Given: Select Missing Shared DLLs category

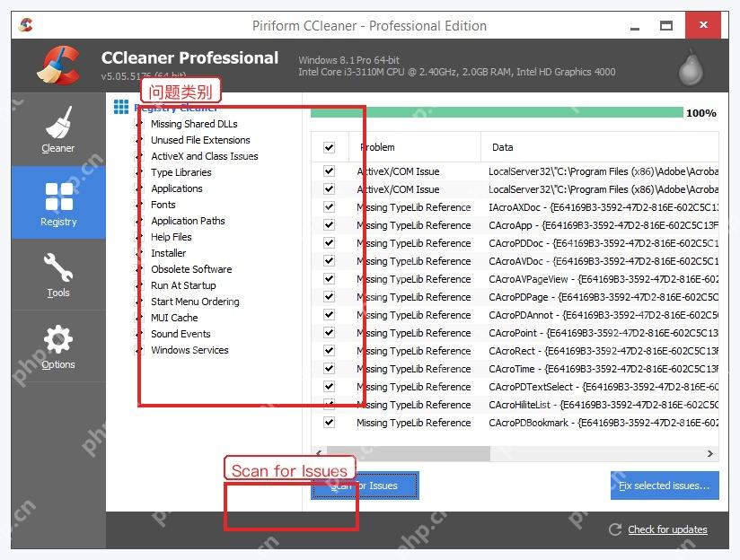Looking at the screenshot, I should (194, 124).
